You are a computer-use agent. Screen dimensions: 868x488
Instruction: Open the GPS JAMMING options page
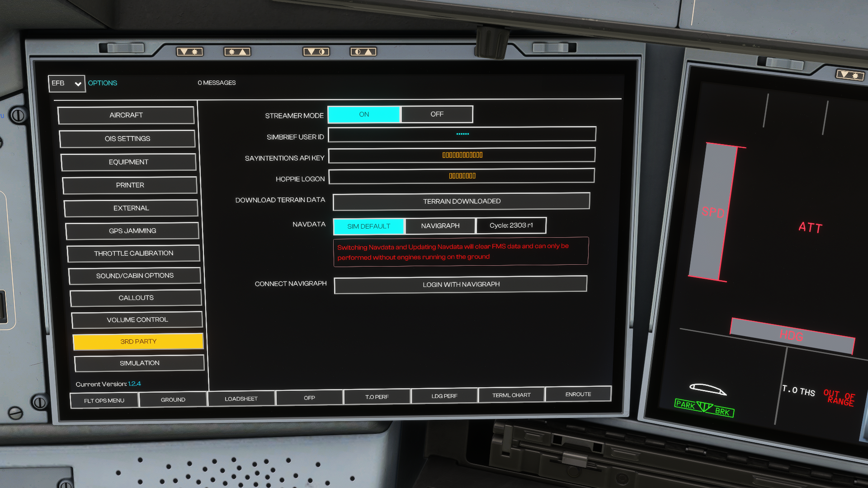coord(132,231)
